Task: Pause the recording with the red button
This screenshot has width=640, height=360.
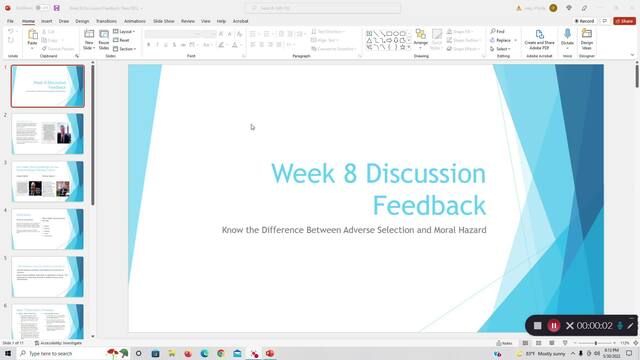Action: [x=553, y=326]
